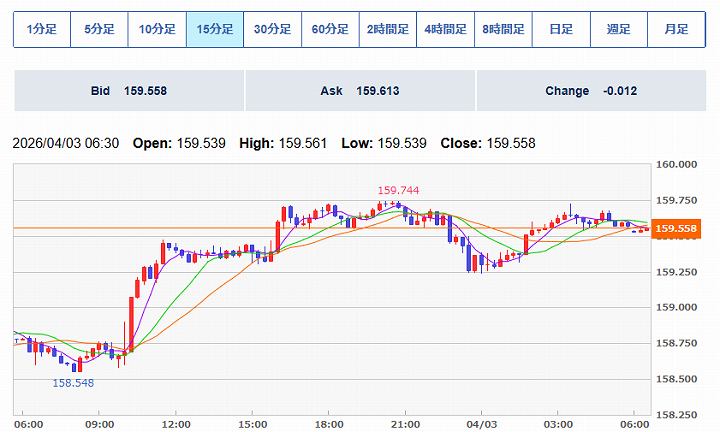This screenshot has height=432, width=720.
Task: Change chart to 30分足 interval
Action: coord(272,29)
